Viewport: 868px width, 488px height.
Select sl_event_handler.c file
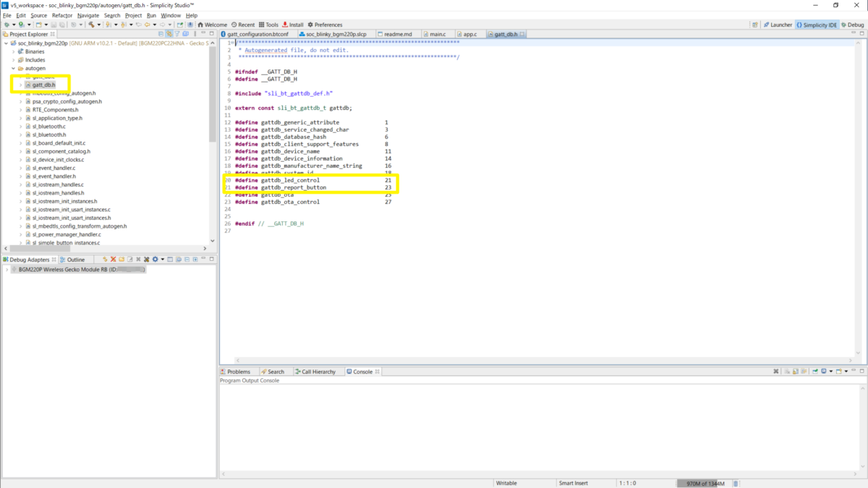click(54, 168)
